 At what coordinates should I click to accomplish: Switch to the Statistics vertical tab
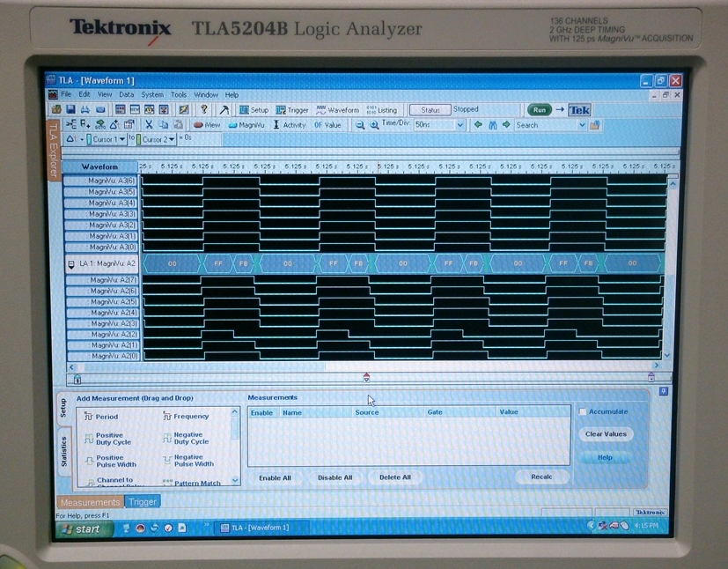pyautogui.click(x=63, y=452)
